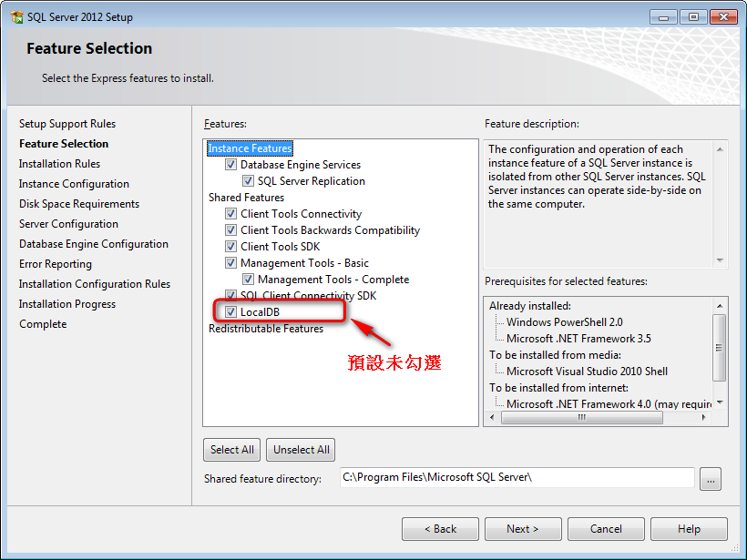Click prerequisites scroll down arrow
Viewport: 747px width, 560px height.
click(720, 402)
